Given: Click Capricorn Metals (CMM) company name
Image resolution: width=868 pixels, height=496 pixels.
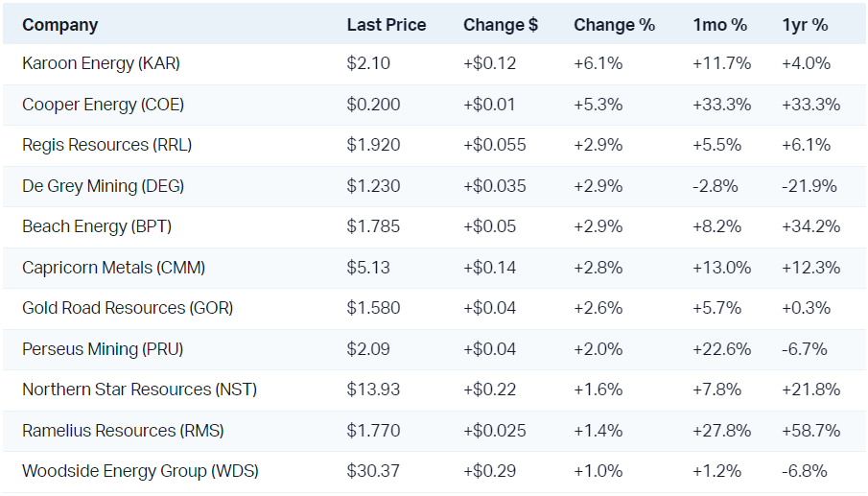Looking at the screenshot, I should (x=113, y=268).
